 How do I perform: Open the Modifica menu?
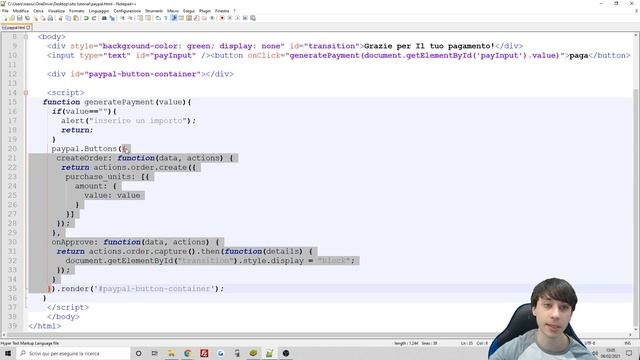[21, 11]
